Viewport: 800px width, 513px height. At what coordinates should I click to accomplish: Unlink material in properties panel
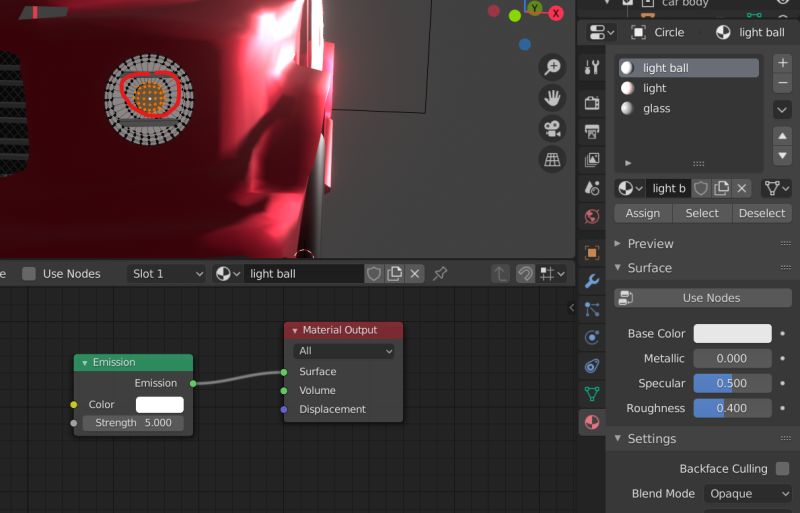pos(742,188)
